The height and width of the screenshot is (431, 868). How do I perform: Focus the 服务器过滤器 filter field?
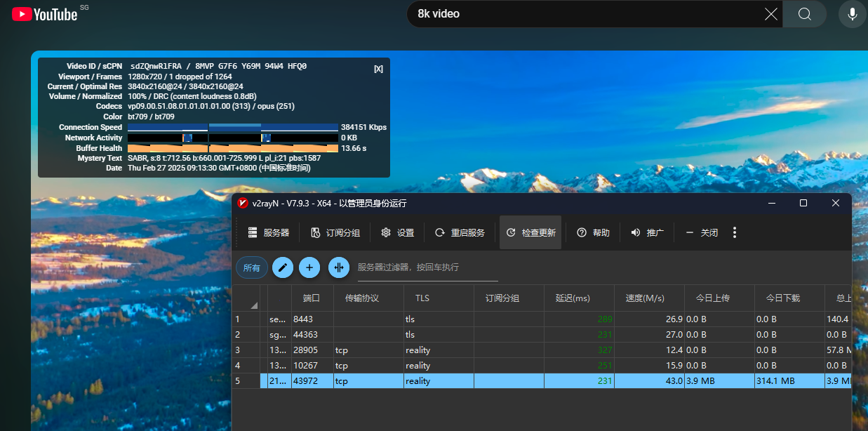(x=427, y=267)
